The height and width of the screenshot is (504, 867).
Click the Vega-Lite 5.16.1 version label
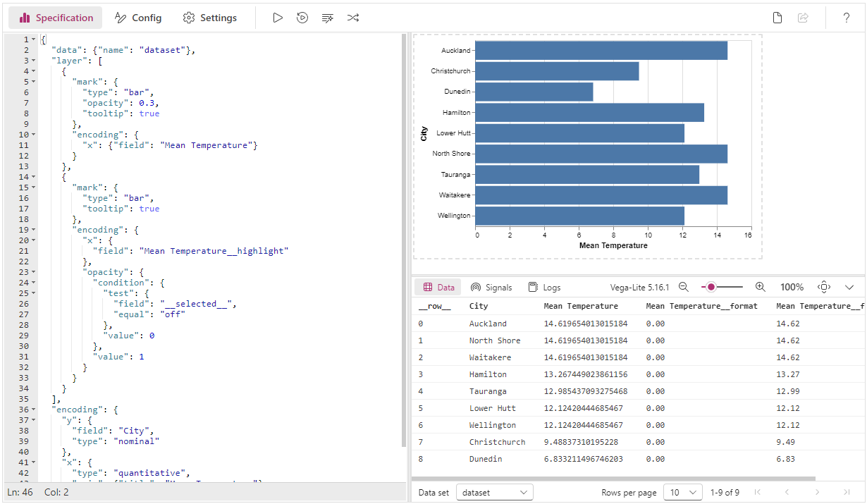(639, 287)
